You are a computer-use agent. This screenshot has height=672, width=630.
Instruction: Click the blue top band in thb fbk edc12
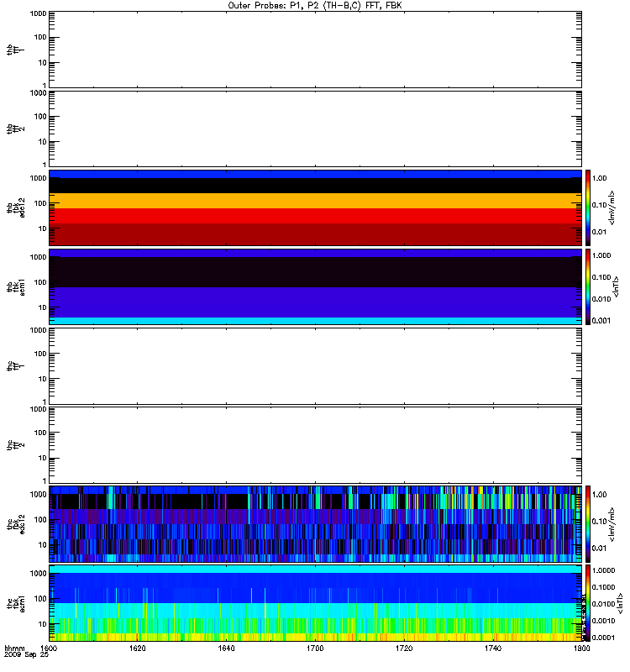[x=315, y=174]
